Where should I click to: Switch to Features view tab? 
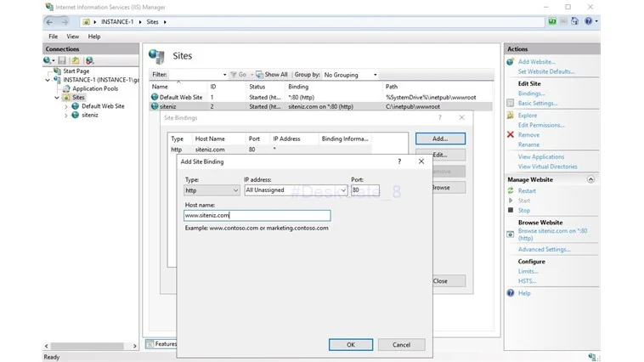[161, 344]
